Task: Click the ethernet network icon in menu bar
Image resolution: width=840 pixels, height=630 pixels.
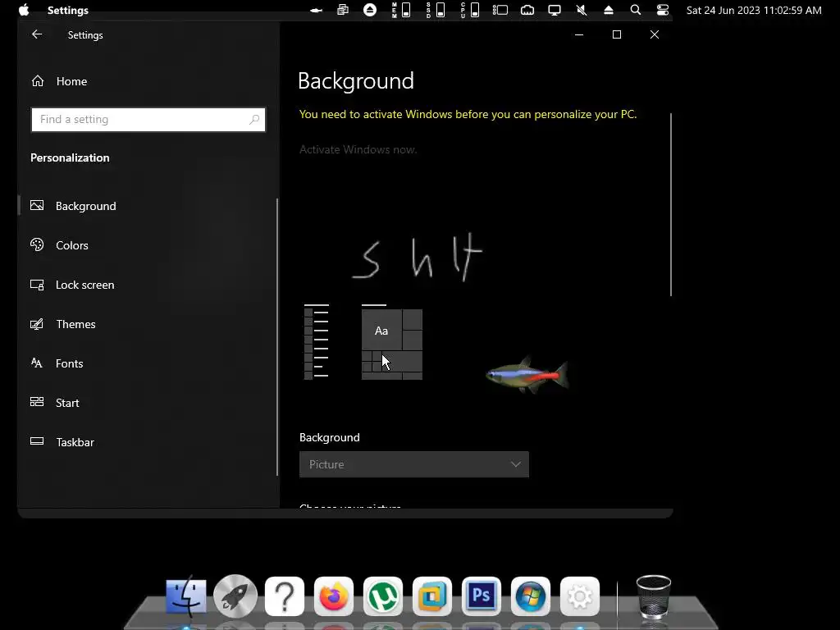Action: 527,10
